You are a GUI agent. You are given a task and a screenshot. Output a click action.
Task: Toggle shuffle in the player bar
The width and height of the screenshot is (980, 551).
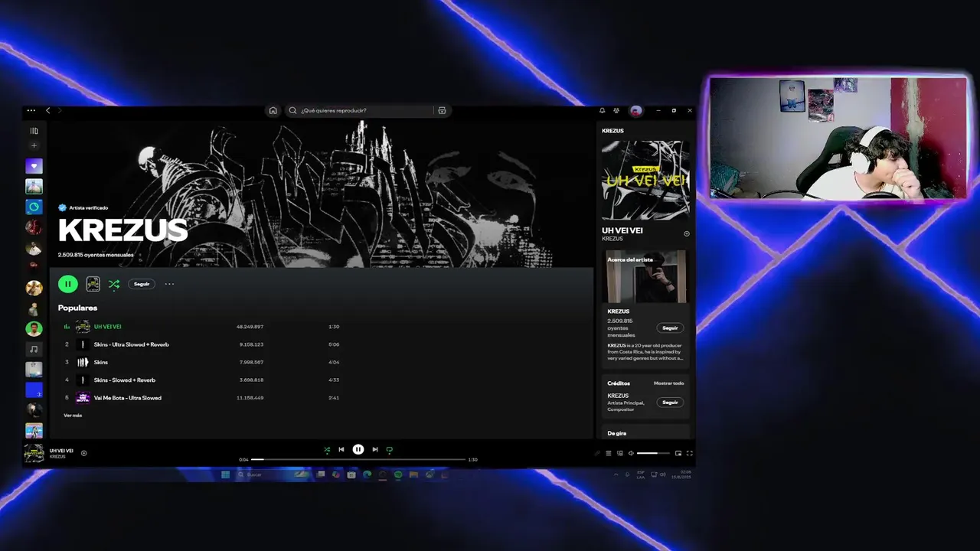coord(327,450)
